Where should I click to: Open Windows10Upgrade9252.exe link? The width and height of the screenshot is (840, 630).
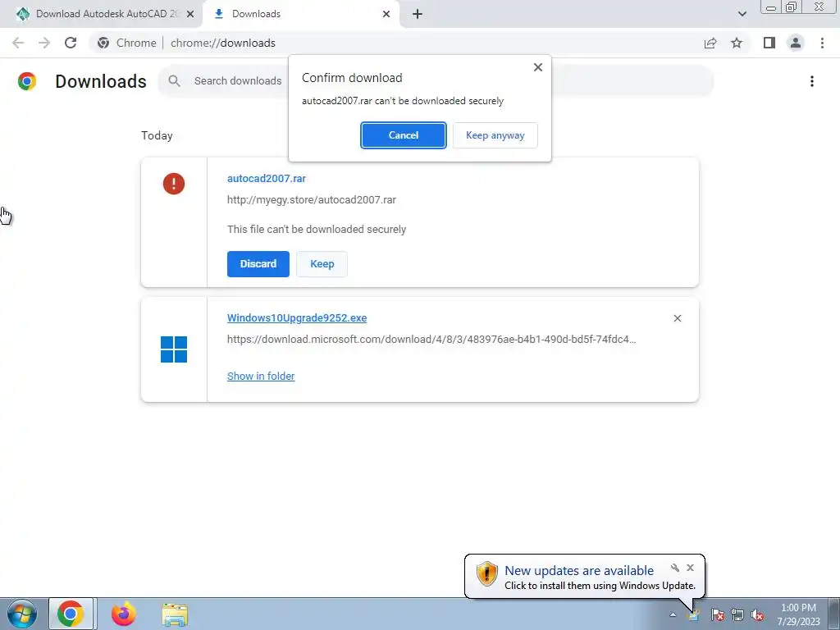click(x=297, y=317)
